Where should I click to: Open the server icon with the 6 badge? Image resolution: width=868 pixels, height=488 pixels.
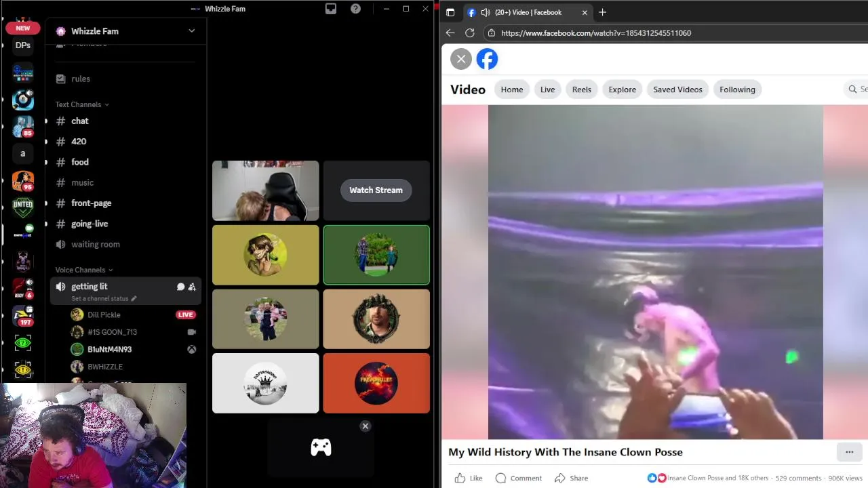(x=23, y=289)
